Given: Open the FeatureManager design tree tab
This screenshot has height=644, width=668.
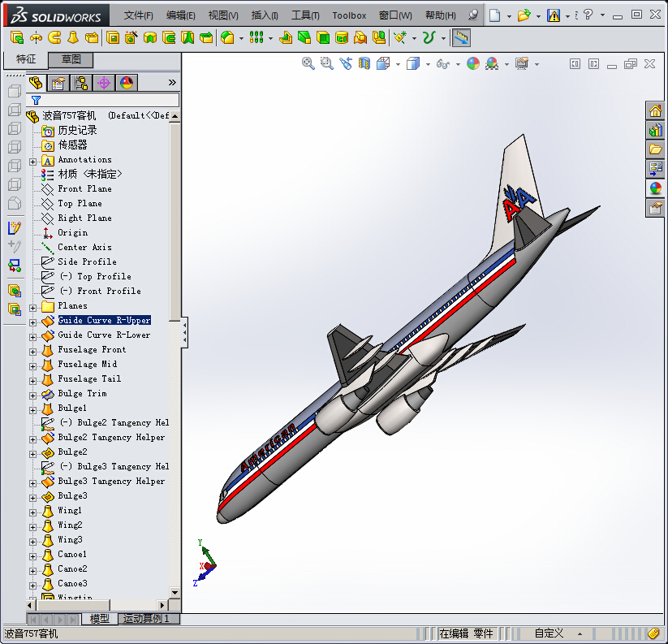Looking at the screenshot, I should [x=36, y=82].
